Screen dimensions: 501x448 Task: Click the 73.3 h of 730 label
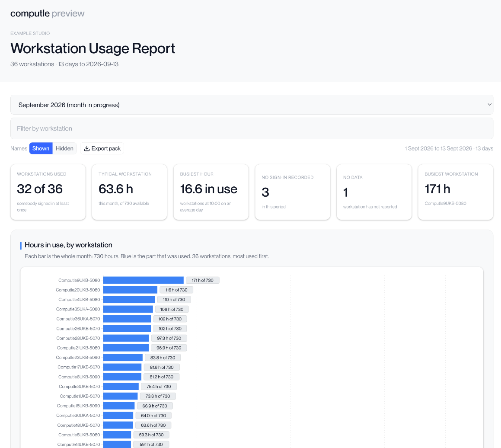point(158,396)
